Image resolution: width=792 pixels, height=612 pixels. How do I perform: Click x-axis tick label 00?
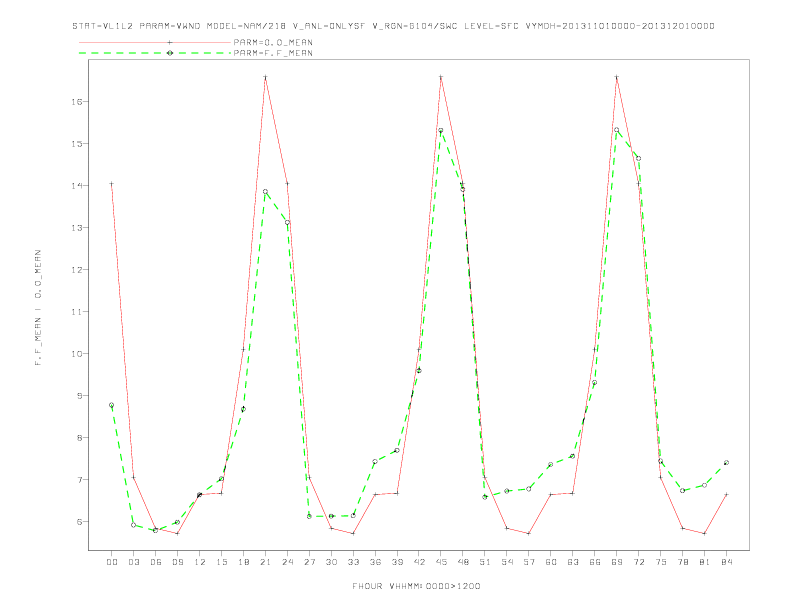112,562
